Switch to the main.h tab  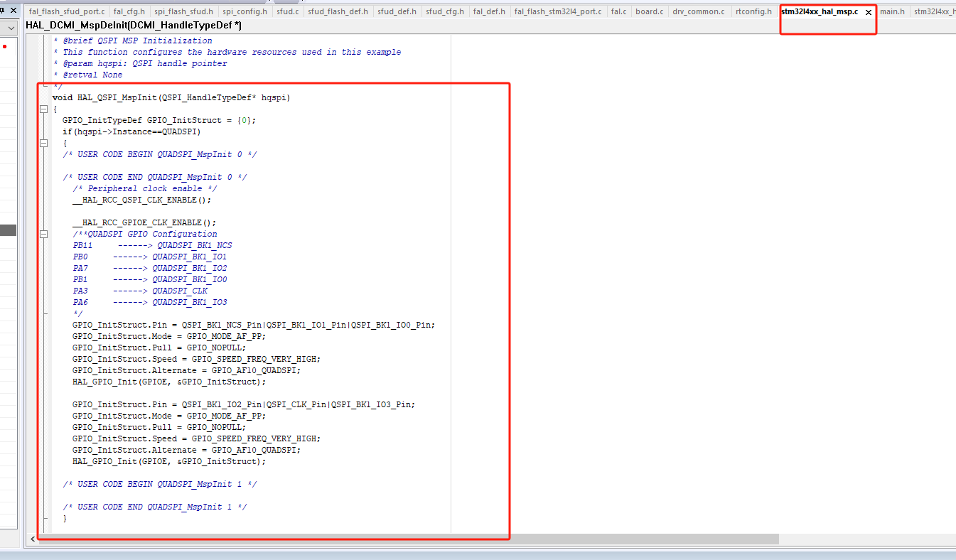(893, 11)
